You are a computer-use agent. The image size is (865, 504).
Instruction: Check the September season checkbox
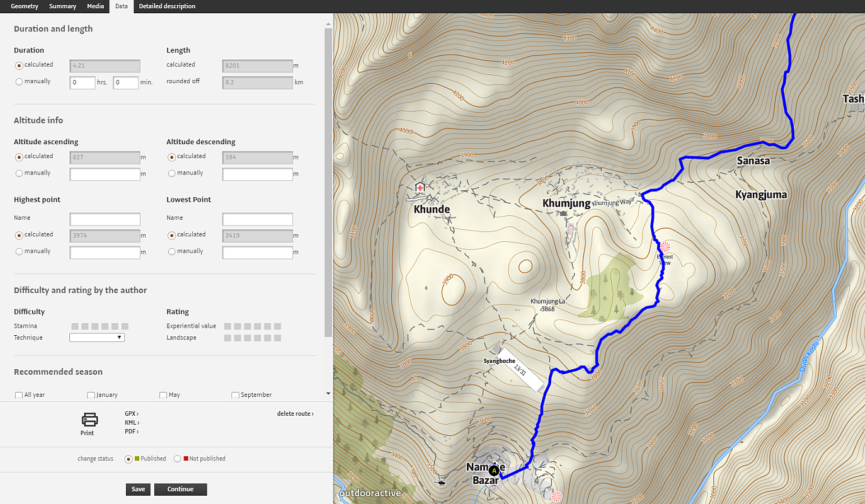pos(235,396)
